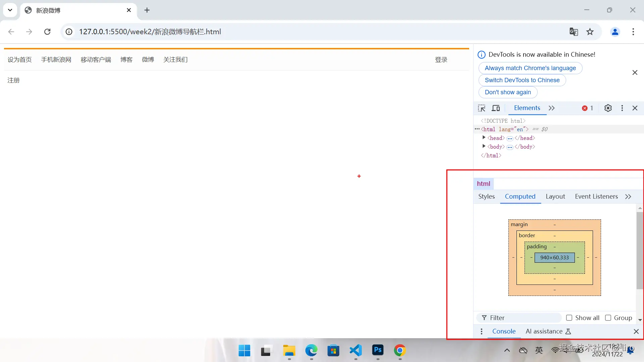This screenshot has width=644, height=362.
Task: Switch to the Styles tab
Action: coord(486,197)
